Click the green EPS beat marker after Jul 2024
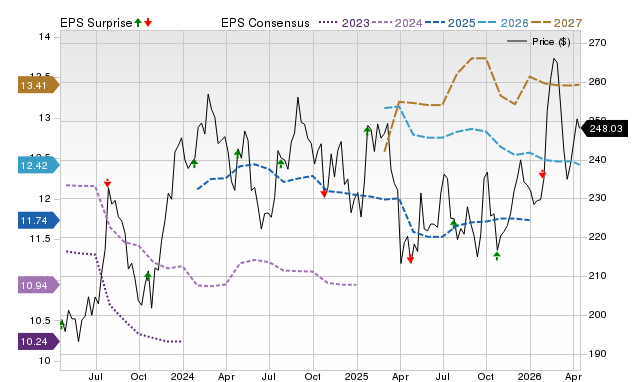The image size is (640, 382). click(x=280, y=164)
